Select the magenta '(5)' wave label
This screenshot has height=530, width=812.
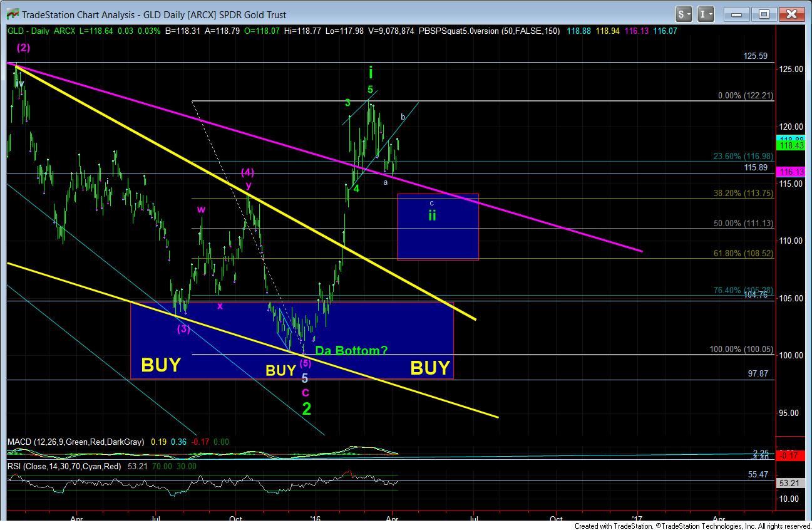(305, 363)
